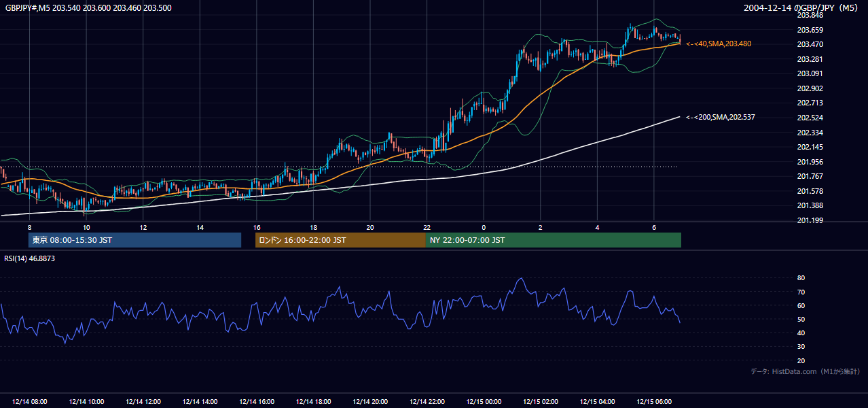The height and width of the screenshot is (408, 868).
Task: Click the 12/14 10:00 time label
Action: click(x=86, y=402)
